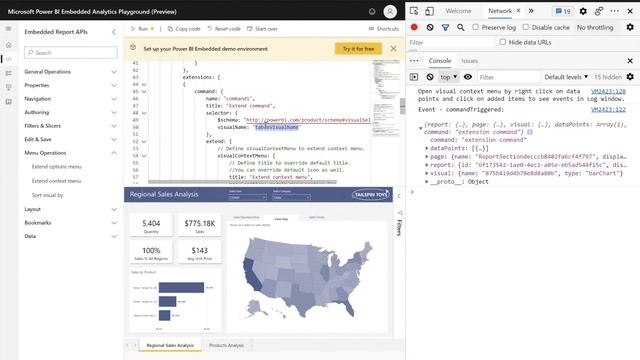Viewport: 640px width, 360px height.
Task: Open the Default levels dropdown
Action: click(566, 77)
